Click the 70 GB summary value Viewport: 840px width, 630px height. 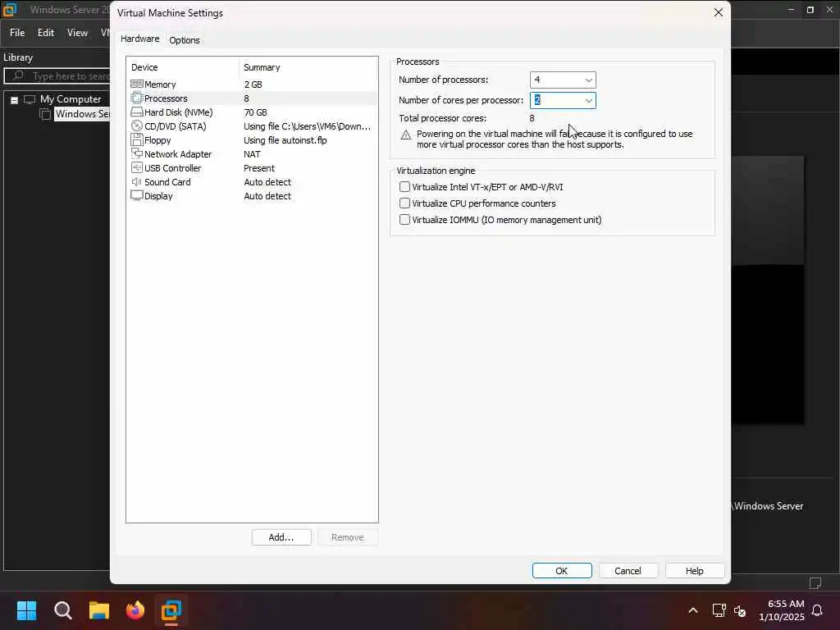(256, 112)
